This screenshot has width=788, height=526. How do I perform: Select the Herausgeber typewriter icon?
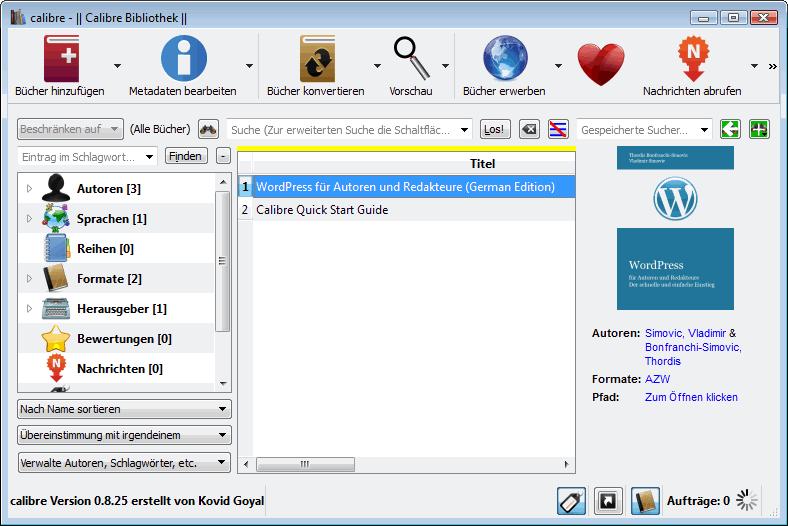(56, 308)
